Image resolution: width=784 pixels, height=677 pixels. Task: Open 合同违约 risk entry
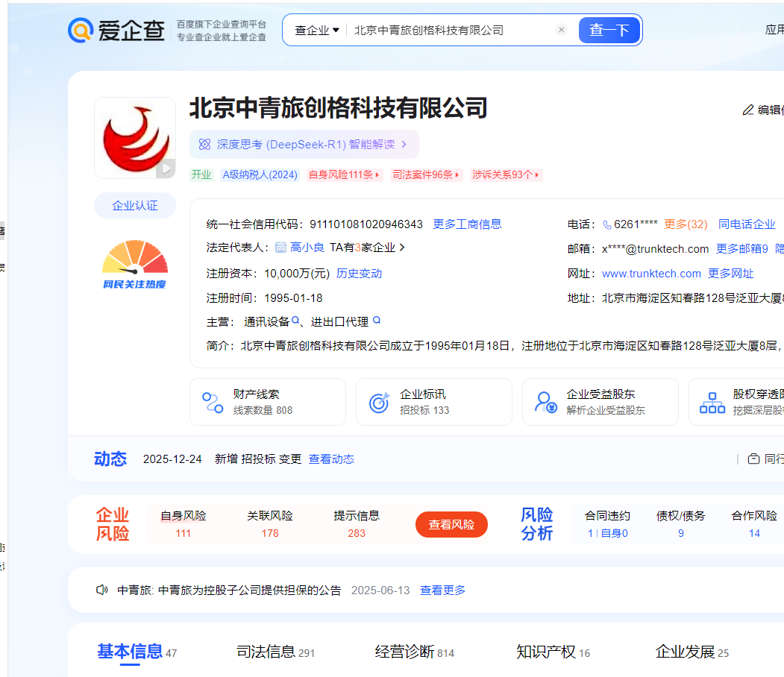tap(607, 524)
